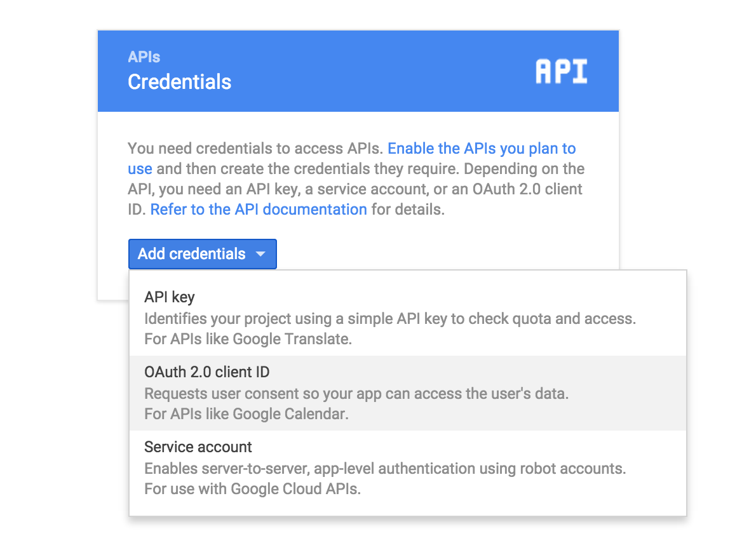Click the 'For APIs like Google Calendar' line
This screenshot has height=550, width=756.
click(246, 414)
